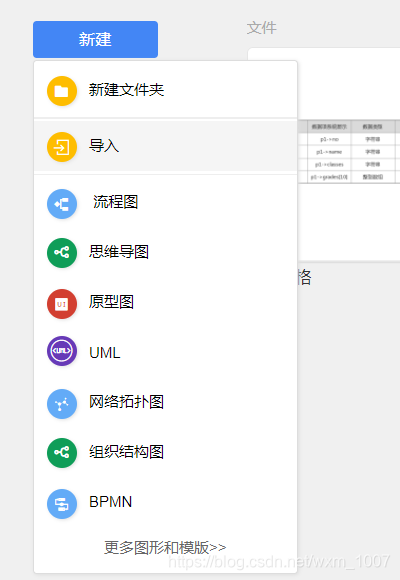400x580 pixels.
Task: Click the green org chart icon
Action: [62, 453]
